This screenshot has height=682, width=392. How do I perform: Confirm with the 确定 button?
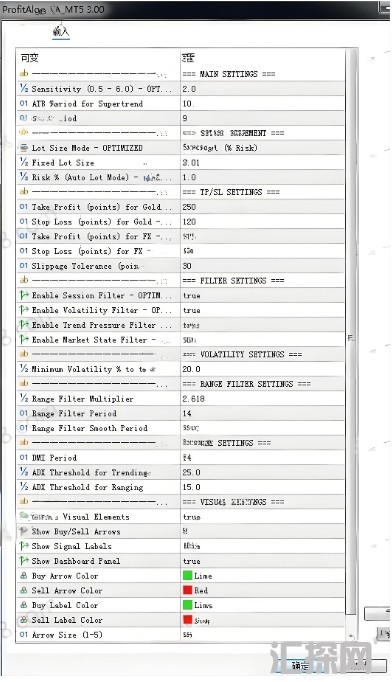click(301, 665)
